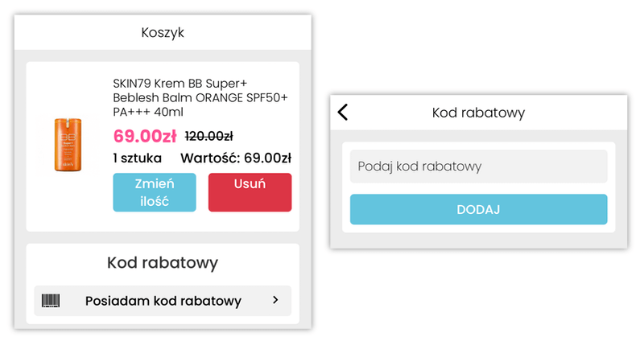Click the Koszyk header title

coord(163,33)
